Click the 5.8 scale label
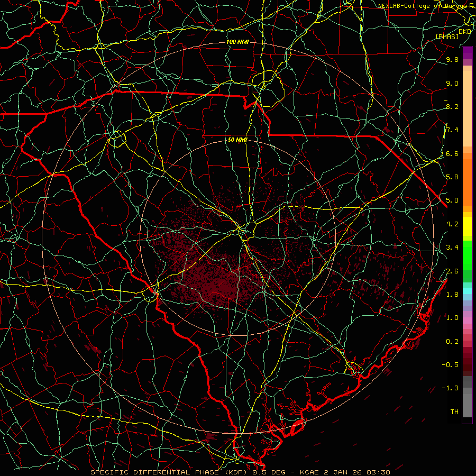Screen dimensions: 476x476 tap(452, 177)
